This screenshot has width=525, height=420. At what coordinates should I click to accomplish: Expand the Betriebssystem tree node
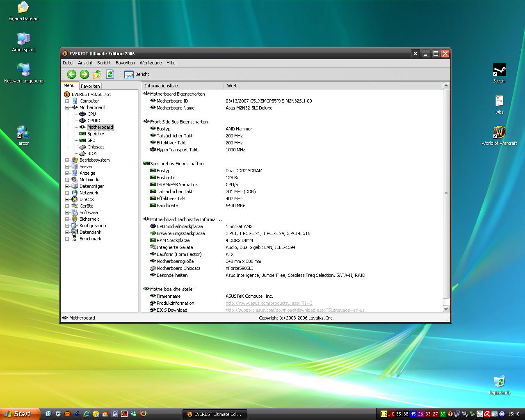pyautogui.click(x=67, y=160)
